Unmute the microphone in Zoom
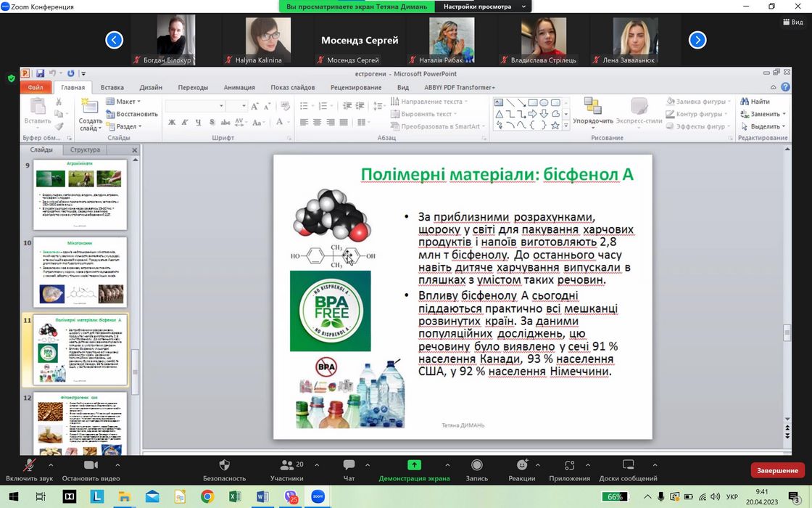Image resolution: width=812 pixels, height=508 pixels. [x=30, y=465]
